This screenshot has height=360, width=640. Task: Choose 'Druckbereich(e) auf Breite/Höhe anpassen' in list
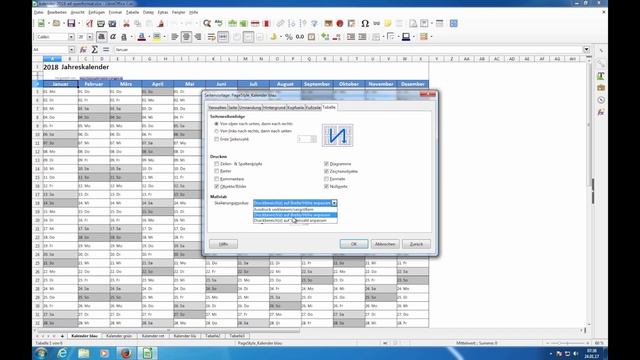click(x=295, y=215)
